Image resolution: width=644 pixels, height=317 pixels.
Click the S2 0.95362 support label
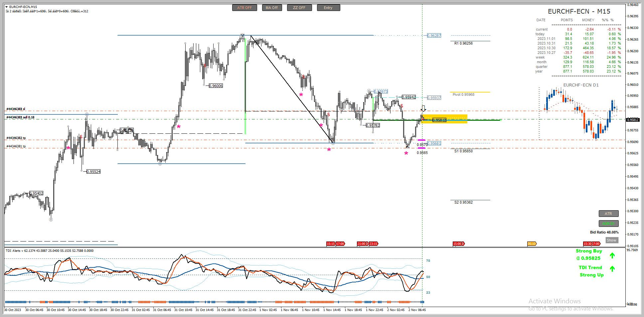463,202
